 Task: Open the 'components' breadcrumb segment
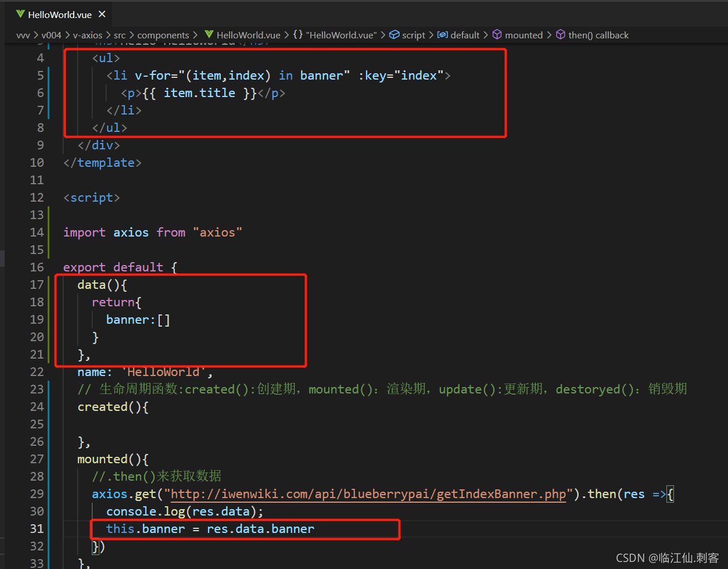(163, 35)
